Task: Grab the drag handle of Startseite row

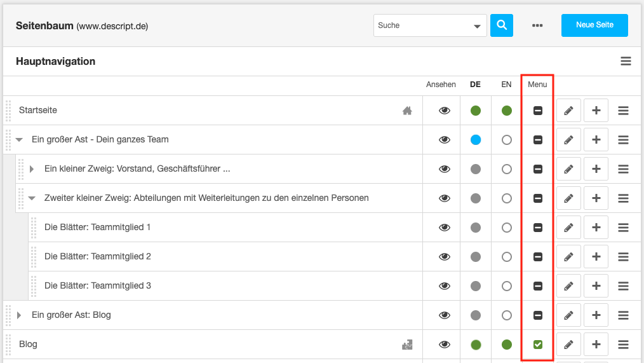Action: (8, 111)
